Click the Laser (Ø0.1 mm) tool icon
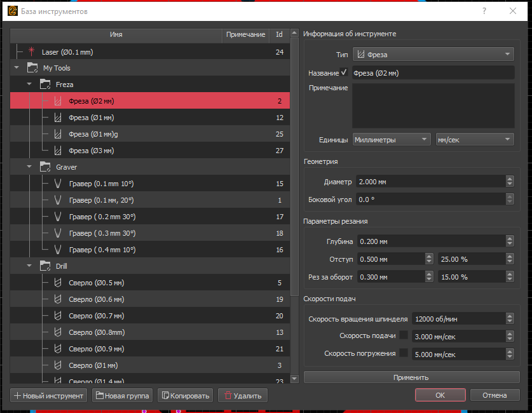This screenshot has height=413, width=532. pos(31,51)
